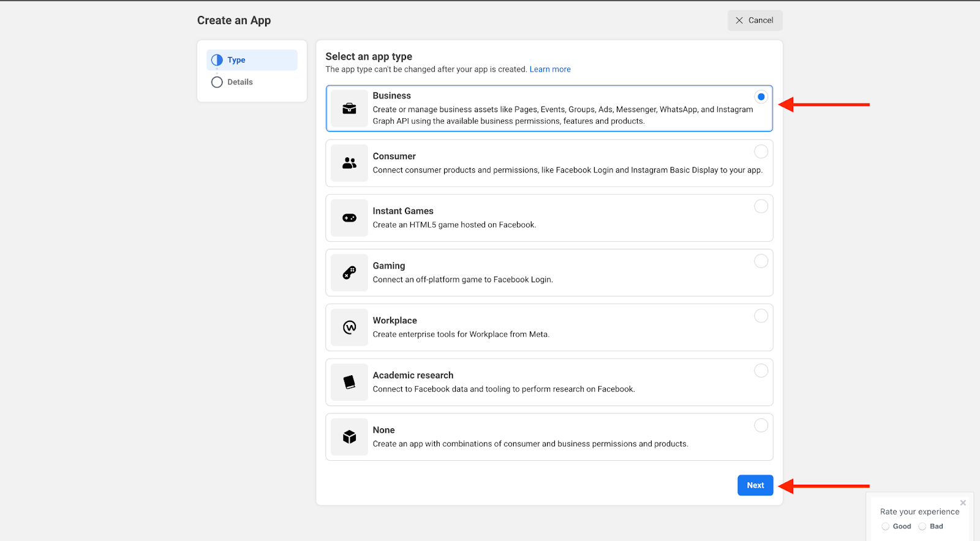
Task: Click the Business title text
Action: point(391,95)
